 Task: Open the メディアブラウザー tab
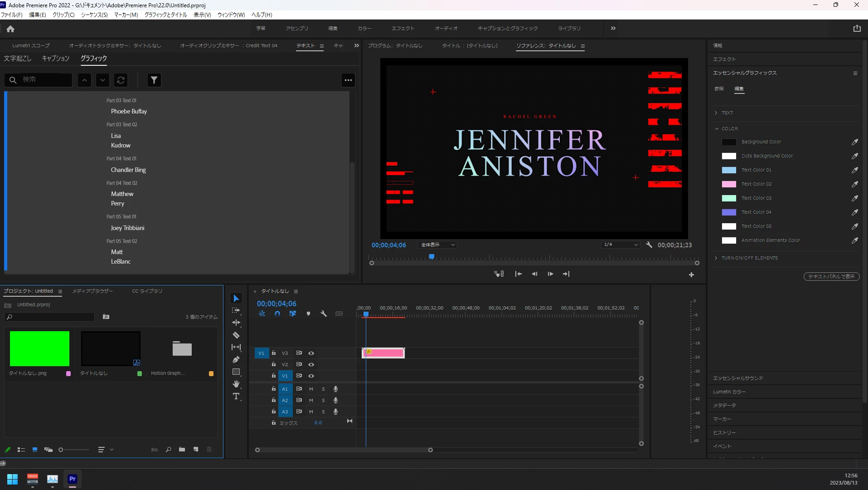tap(92, 291)
